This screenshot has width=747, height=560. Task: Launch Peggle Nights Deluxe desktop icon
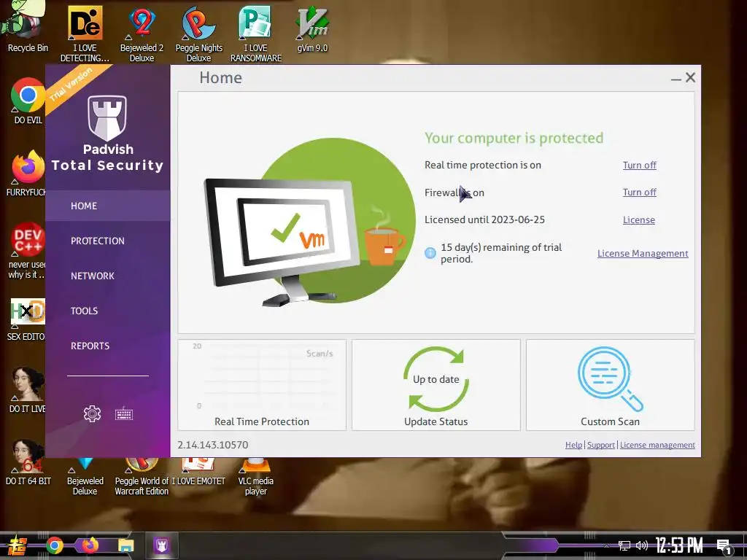[198, 34]
